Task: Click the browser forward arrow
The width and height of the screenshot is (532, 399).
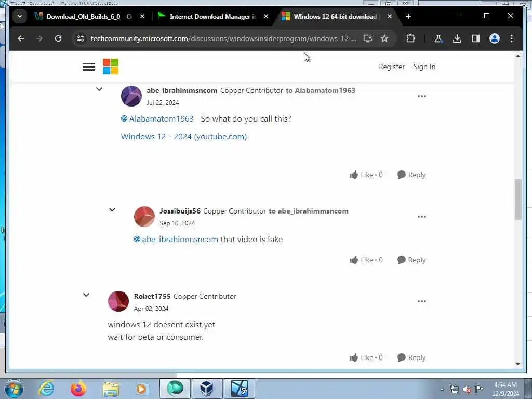Action: coord(39,38)
